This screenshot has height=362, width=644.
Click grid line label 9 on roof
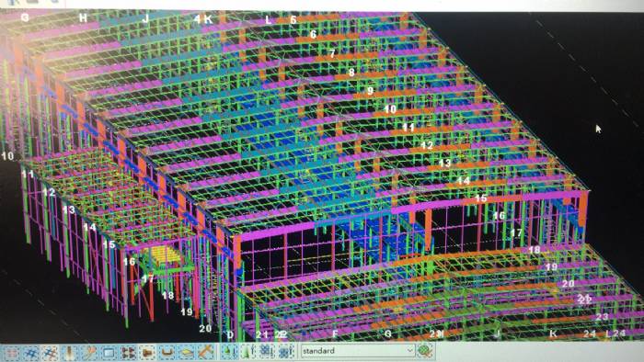tap(371, 91)
